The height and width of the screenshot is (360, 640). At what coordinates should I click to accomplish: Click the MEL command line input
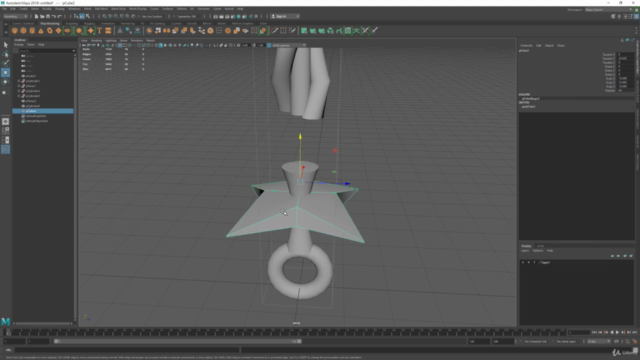[x=127, y=350]
